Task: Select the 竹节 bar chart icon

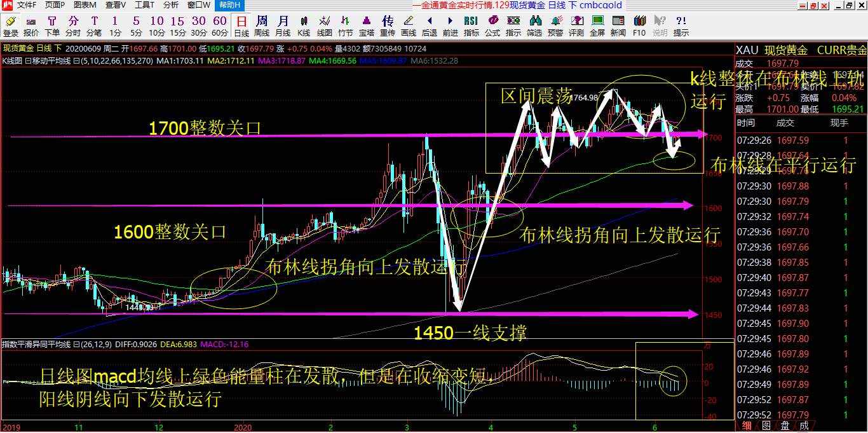Action: coord(346,26)
